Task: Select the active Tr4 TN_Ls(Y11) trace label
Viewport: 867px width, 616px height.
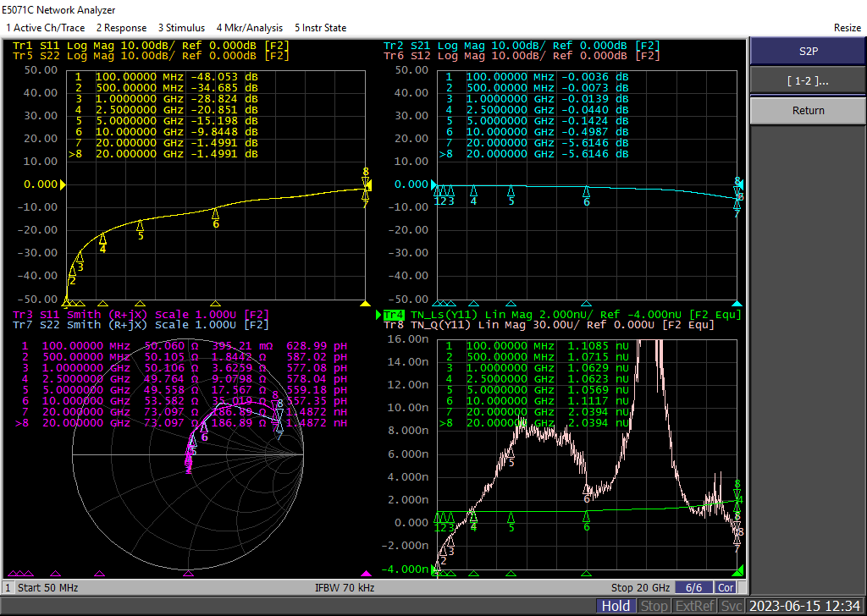Action: coord(562,315)
